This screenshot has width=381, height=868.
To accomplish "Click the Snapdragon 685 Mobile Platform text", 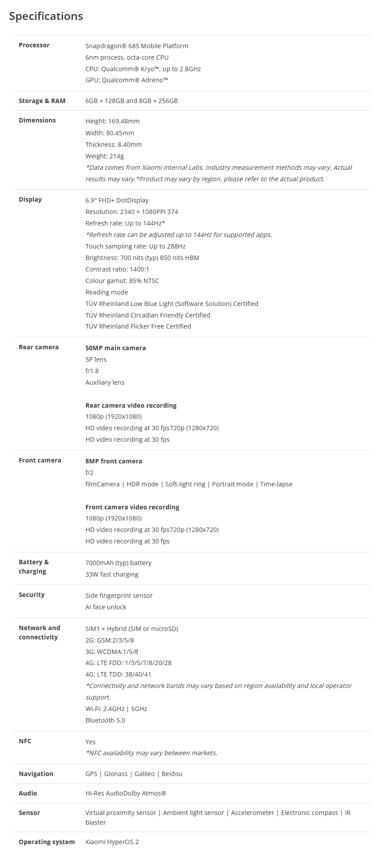I will click(x=137, y=46).
